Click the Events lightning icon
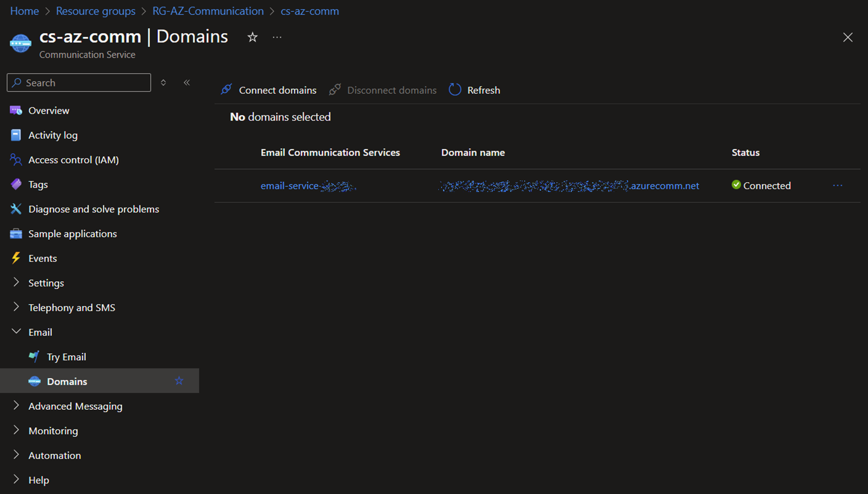Image resolution: width=868 pixels, height=494 pixels. pyautogui.click(x=16, y=258)
